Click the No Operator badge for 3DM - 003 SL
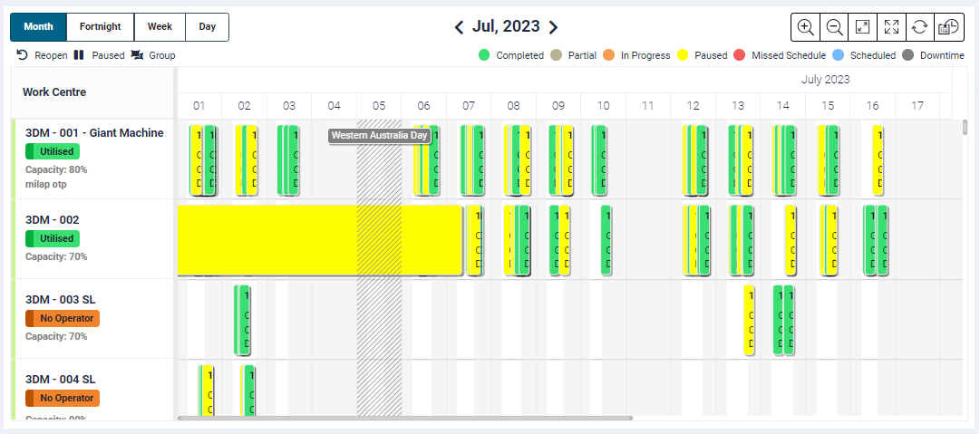This screenshot has width=980, height=434. tap(62, 318)
